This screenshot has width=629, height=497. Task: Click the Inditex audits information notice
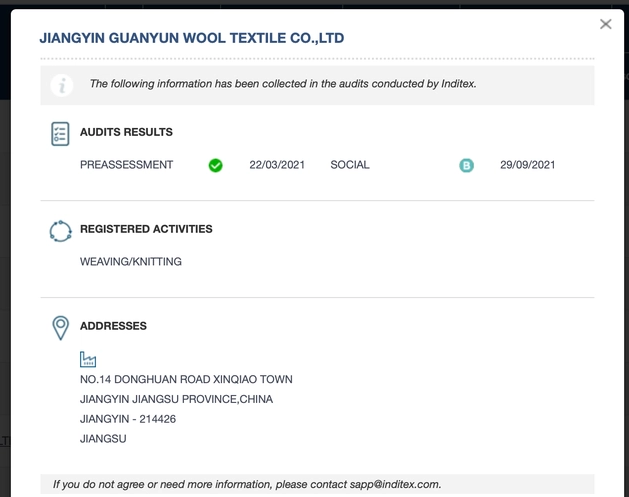coord(317,85)
